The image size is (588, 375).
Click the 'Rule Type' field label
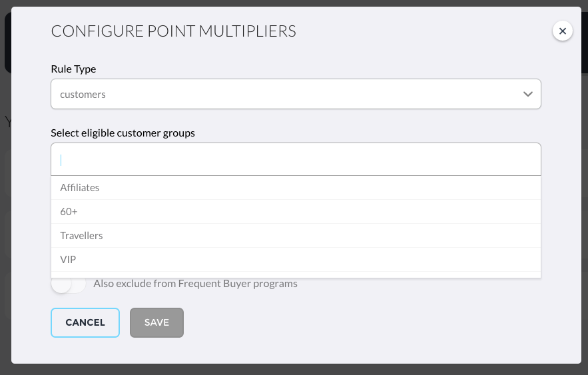[73, 69]
